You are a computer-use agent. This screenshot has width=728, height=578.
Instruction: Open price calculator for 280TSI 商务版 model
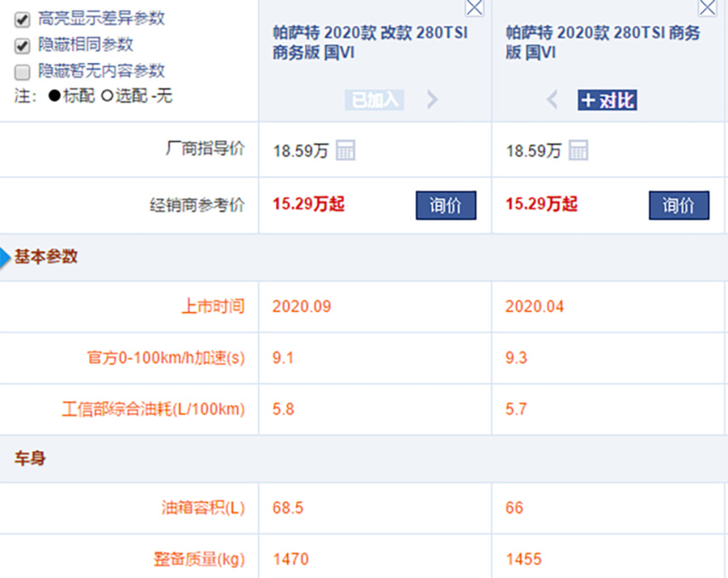point(578,150)
